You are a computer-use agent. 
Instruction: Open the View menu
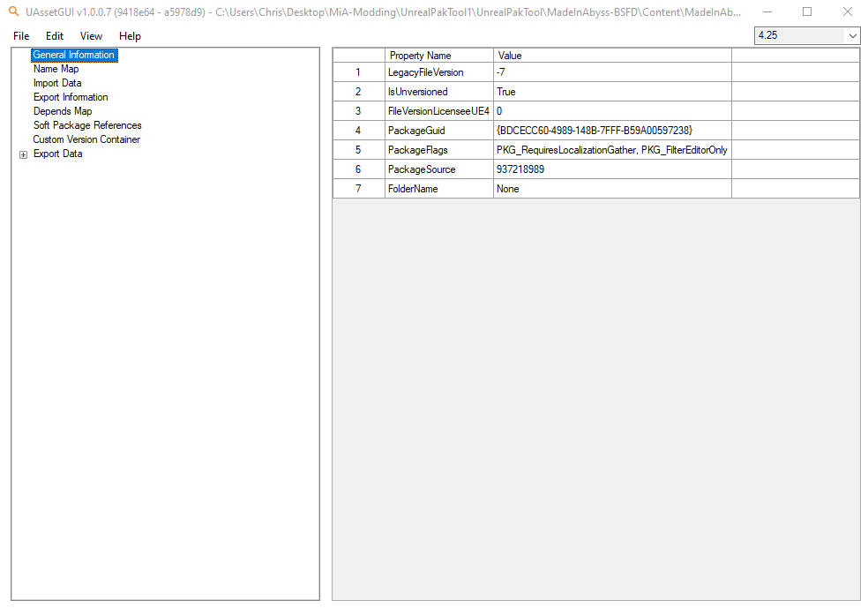pyautogui.click(x=91, y=36)
